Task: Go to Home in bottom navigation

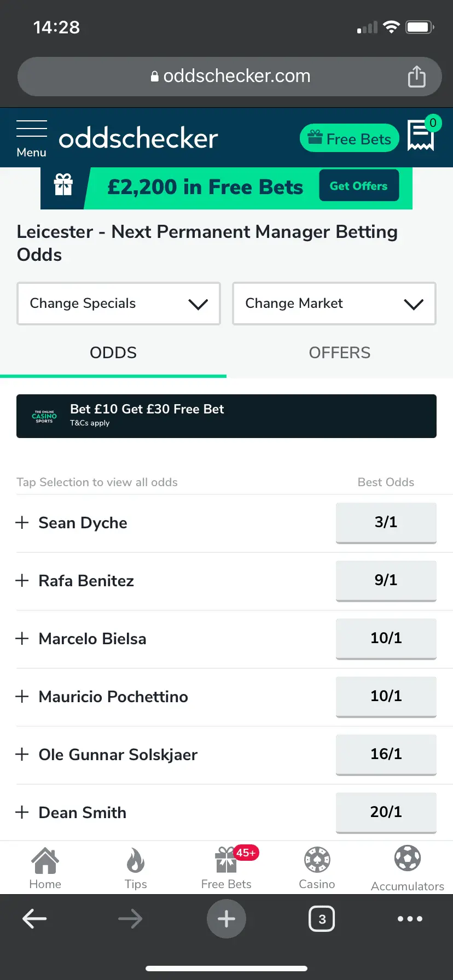Action: coord(45,868)
